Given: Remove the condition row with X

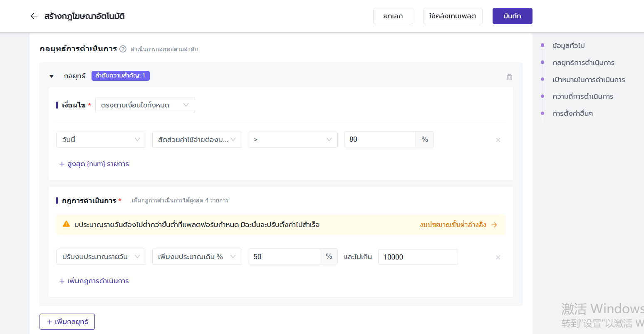Looking at the screenshot, I should pyautogui.click(x=498, y=140).
